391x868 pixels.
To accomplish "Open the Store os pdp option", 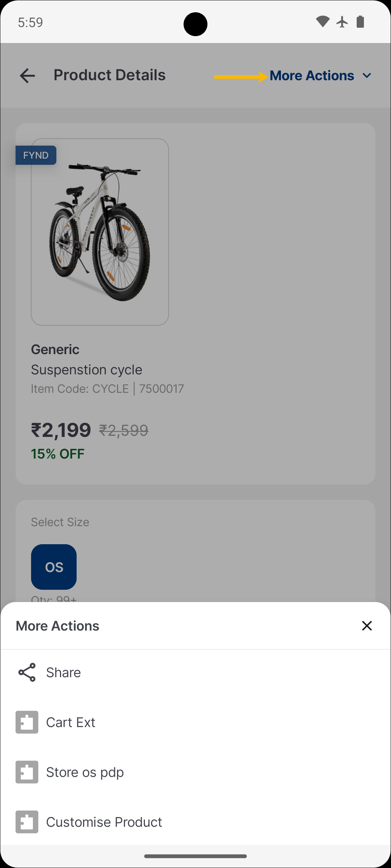I will 85,772.
